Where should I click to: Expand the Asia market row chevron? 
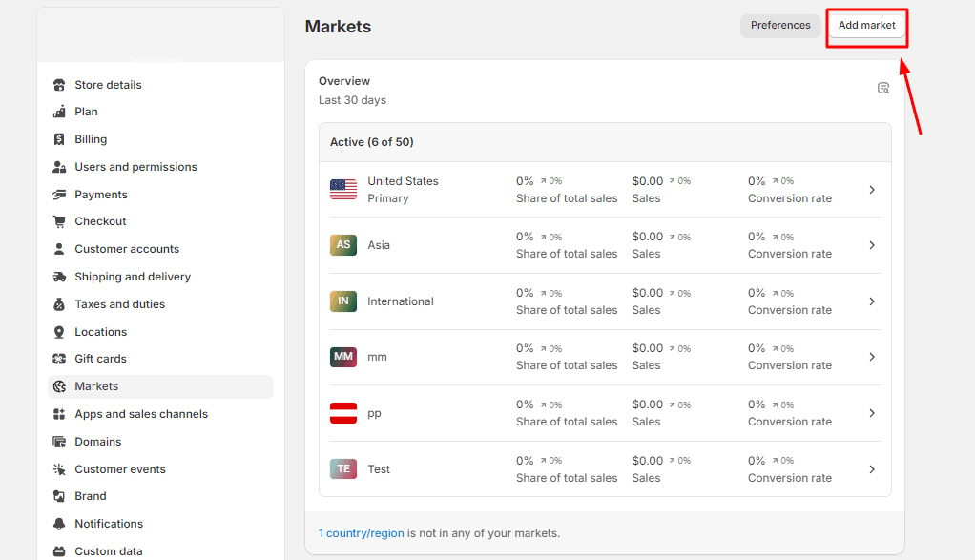click(872, 245)
